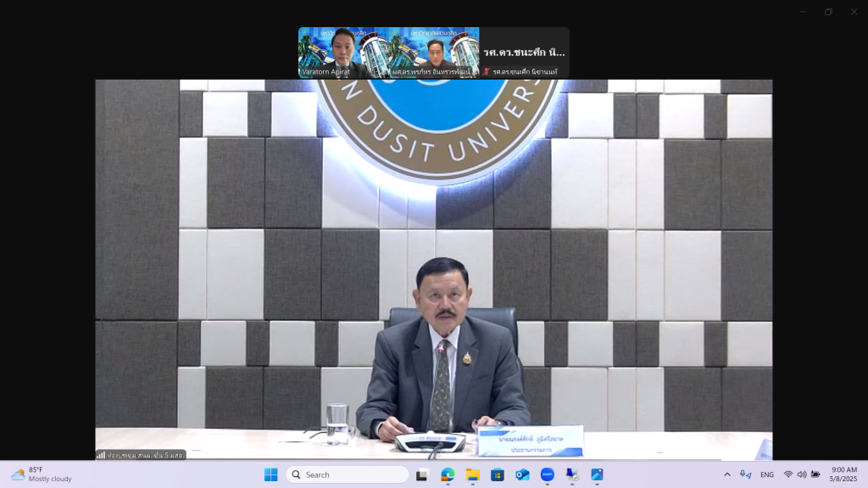Click the main speaker video area
The width and height of the screenshot is (868, 488).
433,269
